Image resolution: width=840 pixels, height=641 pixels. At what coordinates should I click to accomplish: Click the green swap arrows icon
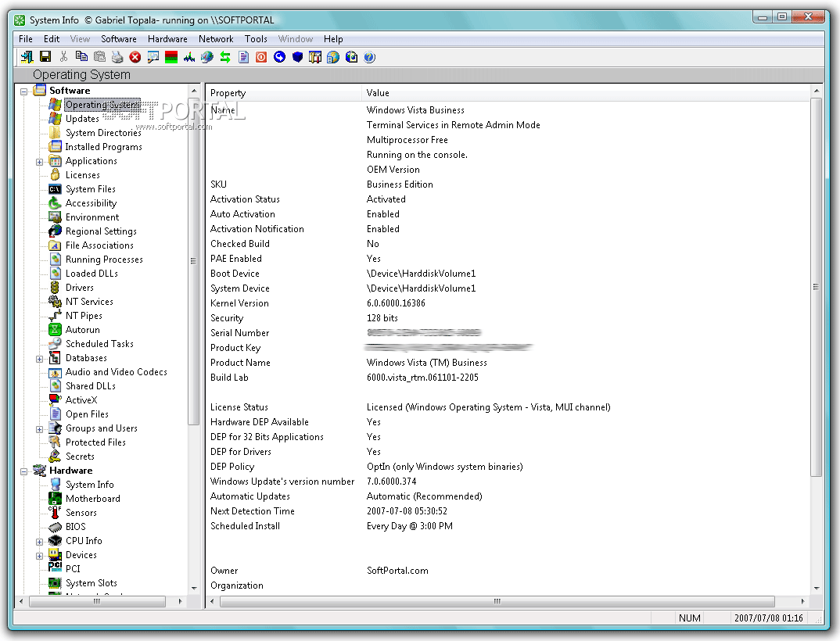[x=225, y=57]
